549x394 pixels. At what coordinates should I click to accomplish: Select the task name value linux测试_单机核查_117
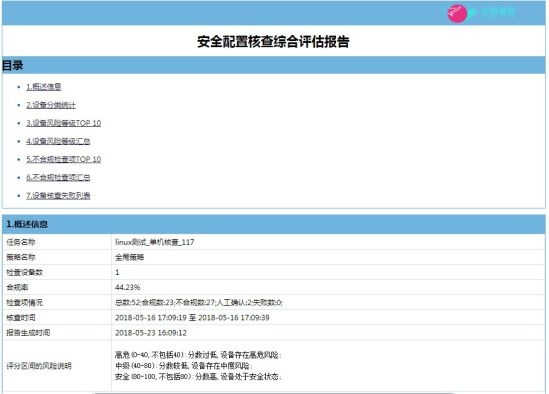[155, 242]
